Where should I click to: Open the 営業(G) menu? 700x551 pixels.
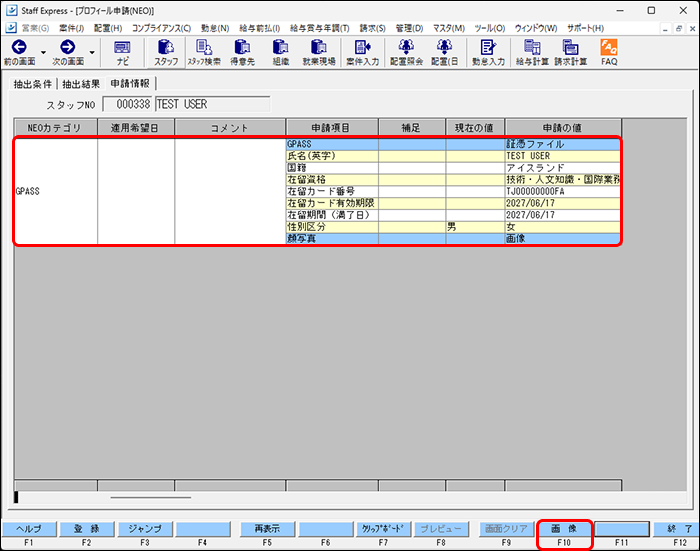click(x=35, y=28)
